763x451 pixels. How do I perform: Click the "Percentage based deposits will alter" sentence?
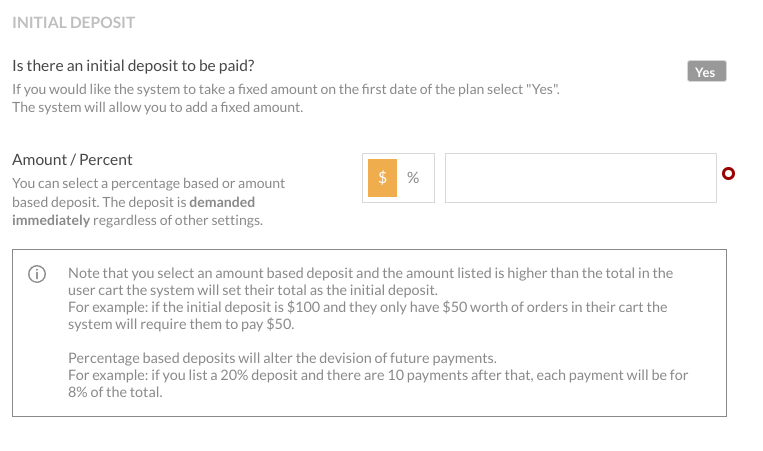coord(282,358)
